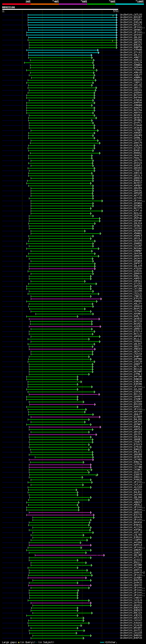Select the label UniRef100_B8C324
Image resolution: width=146 pixels, height=644 pixels.
coord(131,613)
